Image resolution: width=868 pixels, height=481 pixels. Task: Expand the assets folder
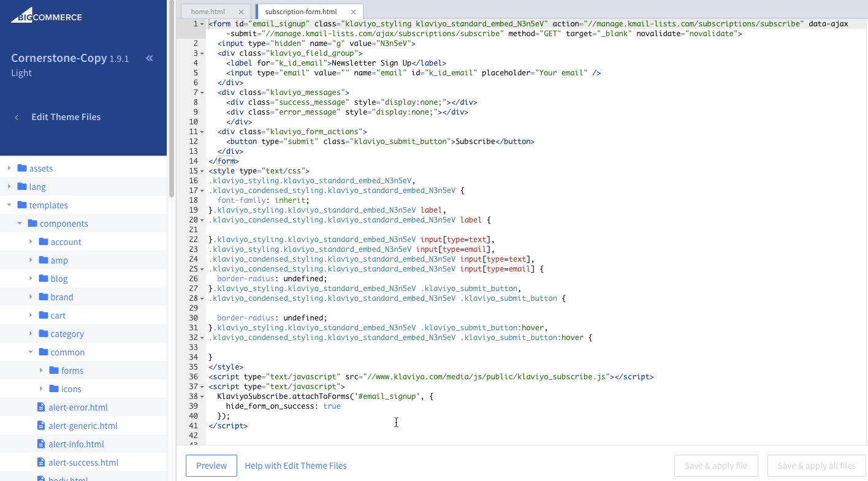tap(9, 168)
